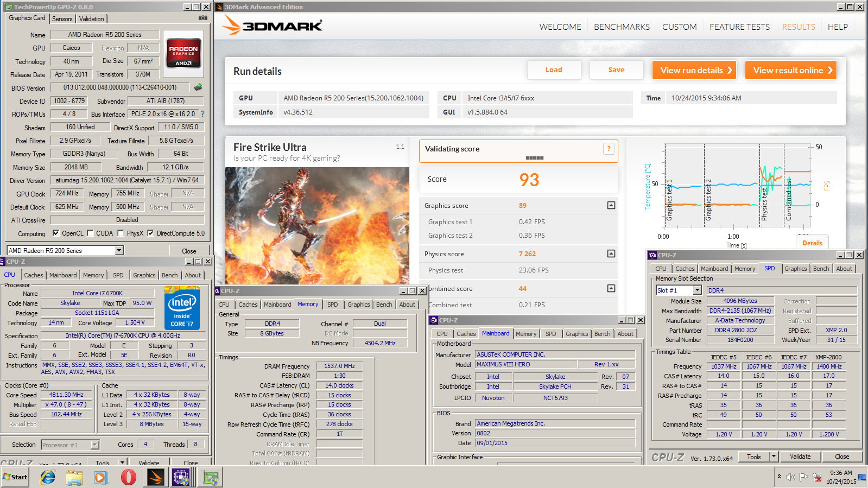The height and width of the screenshot is (488, 868).
Task: Toggle the DirectCompute 5.0 checkbox
Action: pyautogui.click(x=150, y=233)
